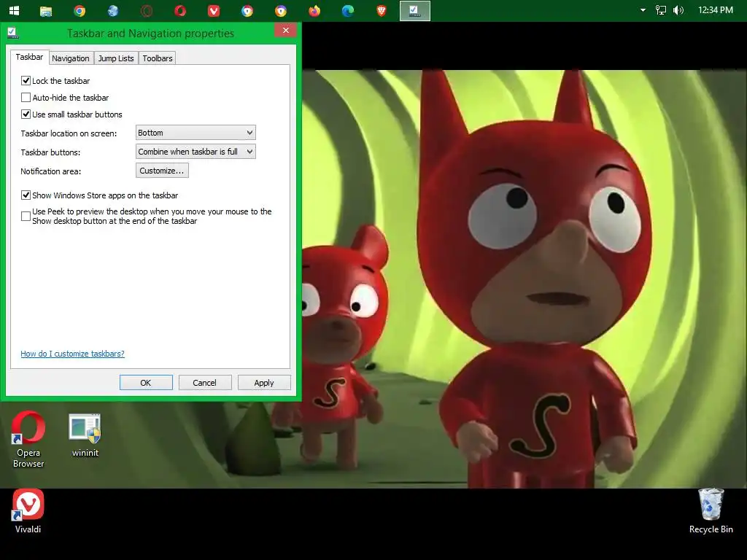Open the dark Opera ring taskbar icon

tap(147, 11)
